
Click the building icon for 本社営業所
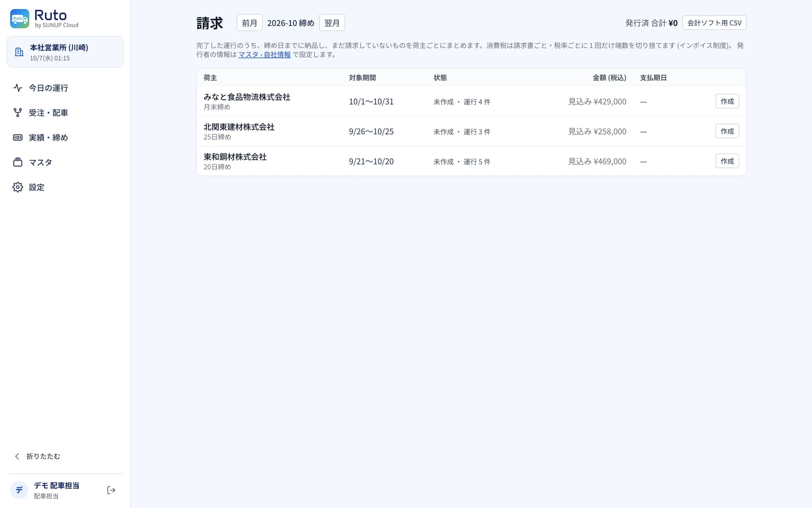click(x=19, y=52)
